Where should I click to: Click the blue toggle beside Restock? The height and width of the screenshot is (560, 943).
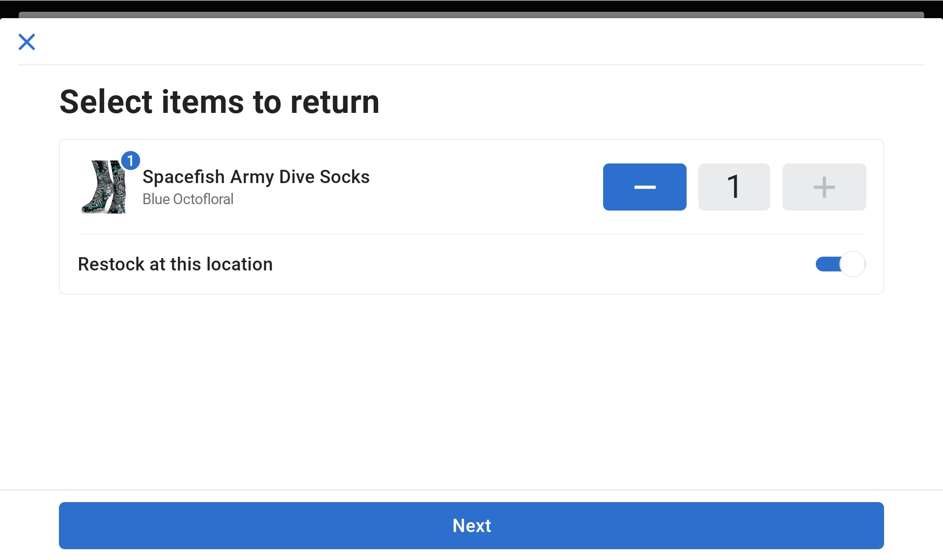[x=839, y=264]
